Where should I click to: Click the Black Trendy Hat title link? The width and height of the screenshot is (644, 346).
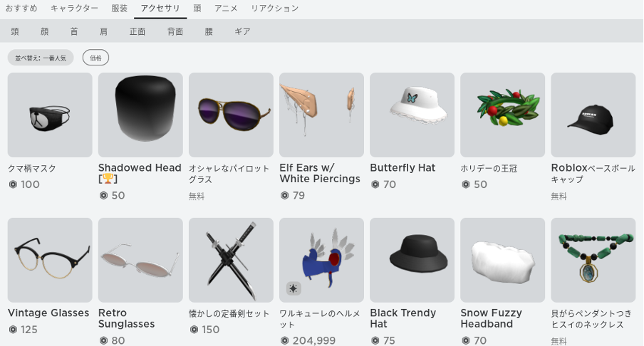403,318
